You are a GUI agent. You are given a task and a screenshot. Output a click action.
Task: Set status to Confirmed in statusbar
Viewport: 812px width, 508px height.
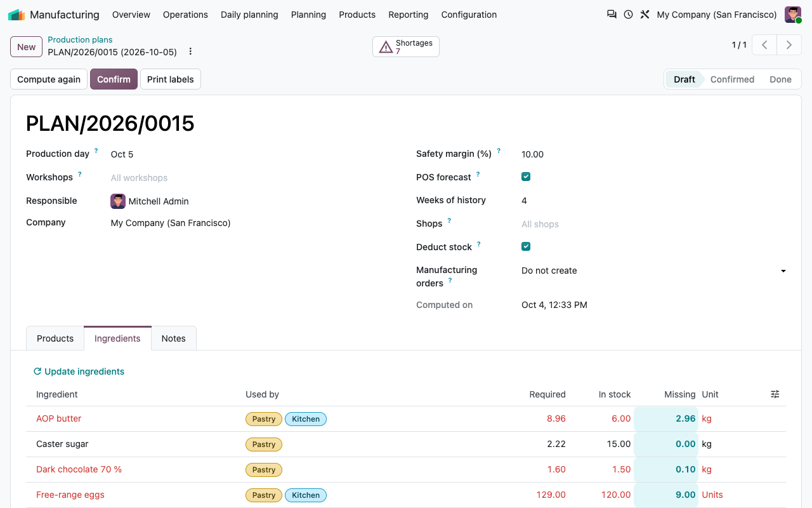coord(732,79)
